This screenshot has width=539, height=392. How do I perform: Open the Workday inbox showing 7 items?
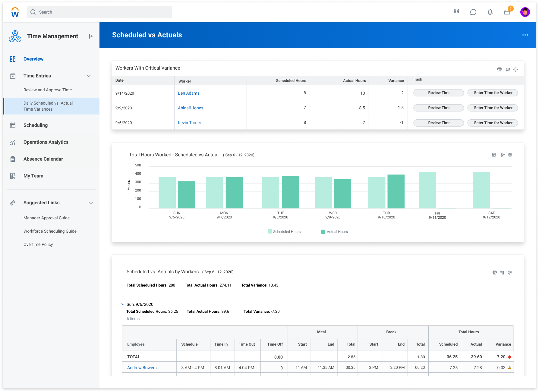[x=507, y=12]
